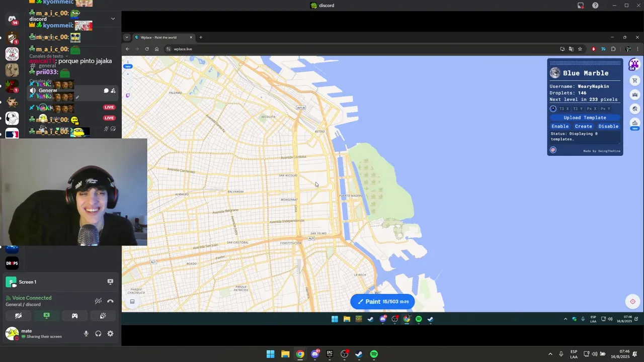Open the Wplace store cart button
Viewport: 644px width, 362px height.
(635, 80)
